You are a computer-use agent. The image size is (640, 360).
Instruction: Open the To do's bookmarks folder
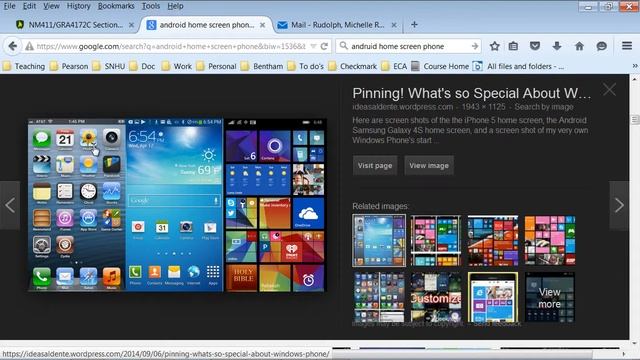[x=306, y=66]
